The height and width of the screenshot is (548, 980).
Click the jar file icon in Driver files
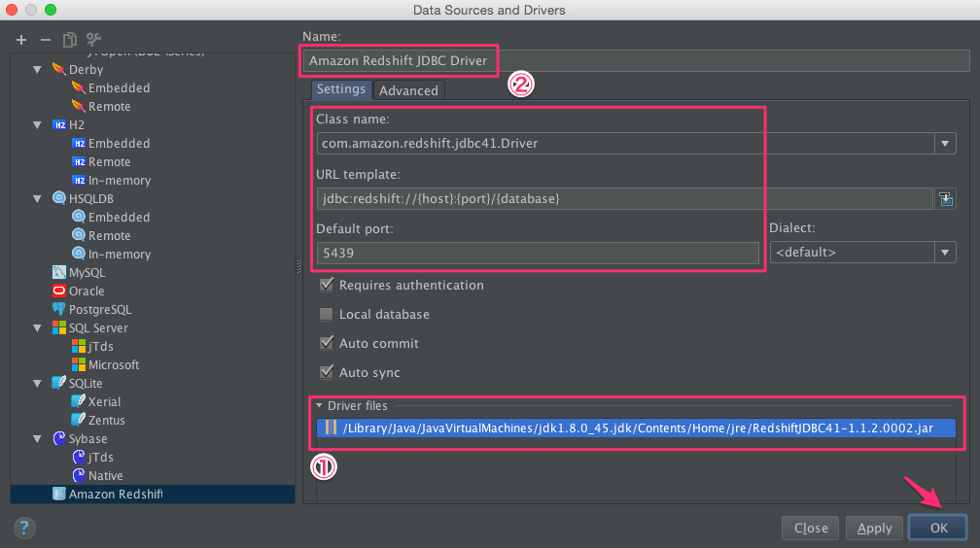332,428
